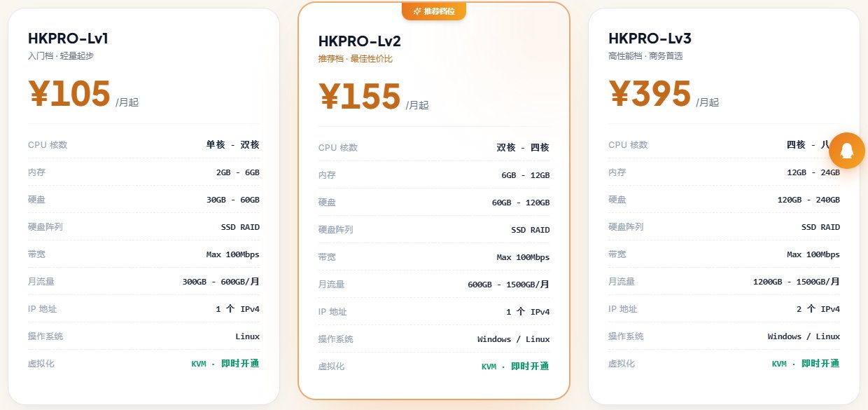Click SSD RAID in the HKPRO-Lv1 card

point(240,227)
